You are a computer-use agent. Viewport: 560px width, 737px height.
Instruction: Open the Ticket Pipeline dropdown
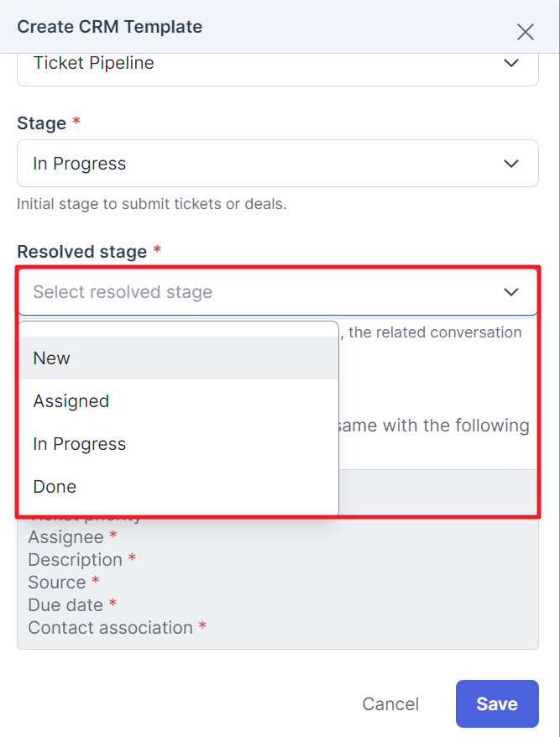click(x=278, y=69)
